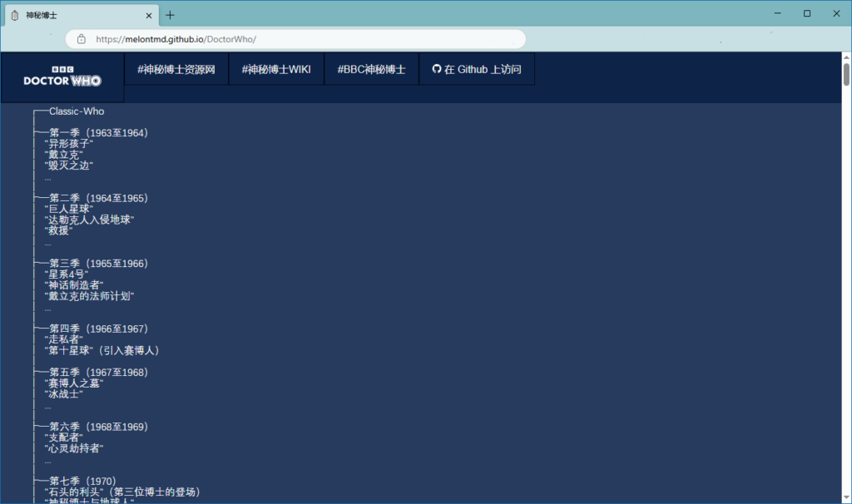Click the BBC Doctor Who logo
Image resolution: width=852 pixels, height=504 pixels.
point(62,77)
